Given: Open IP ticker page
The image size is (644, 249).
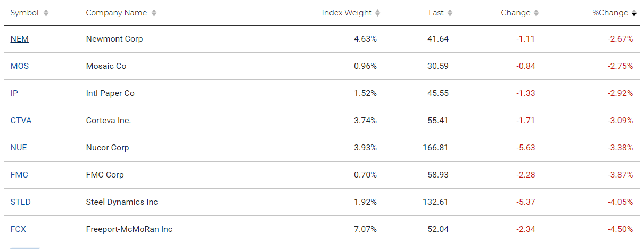Looking at the screenshot, I should pyautogui.click(x=14, y=93).
